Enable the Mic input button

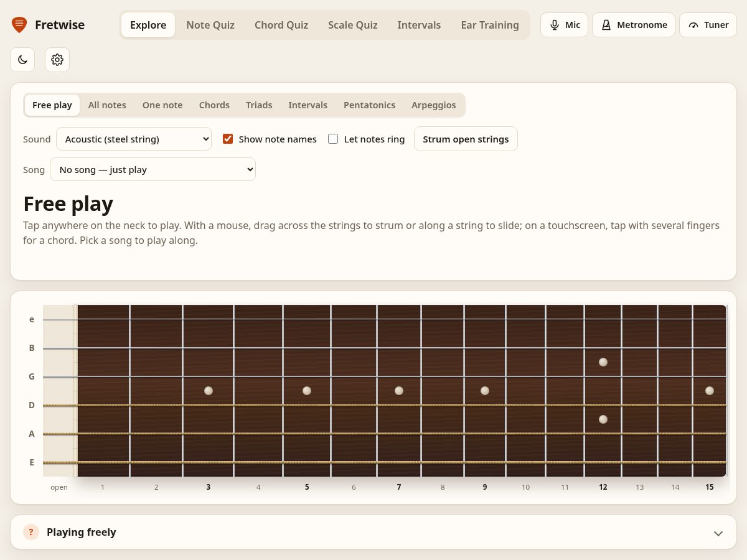(x=564, y=25)
